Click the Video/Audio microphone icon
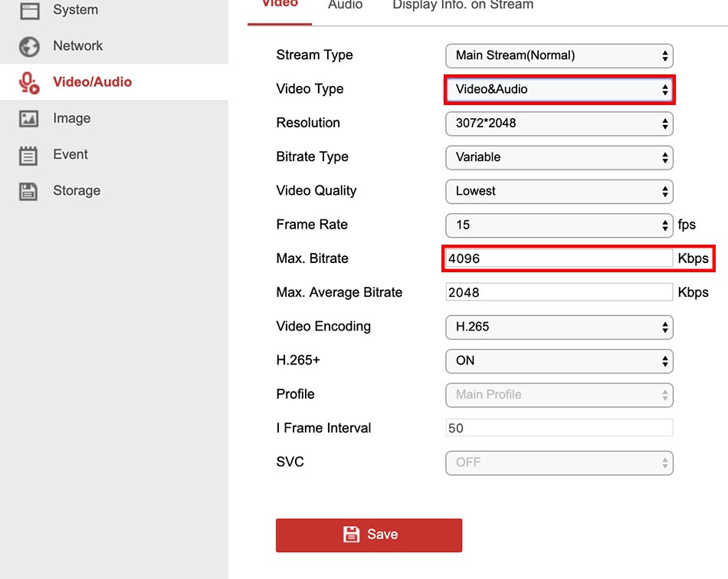728x579 pixels. point(29,83)
